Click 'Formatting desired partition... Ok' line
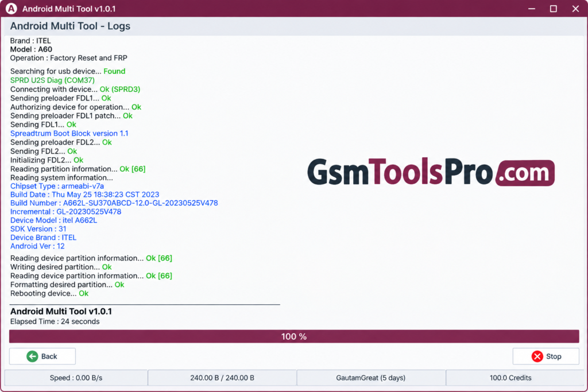588x392 pixels. 67,285
